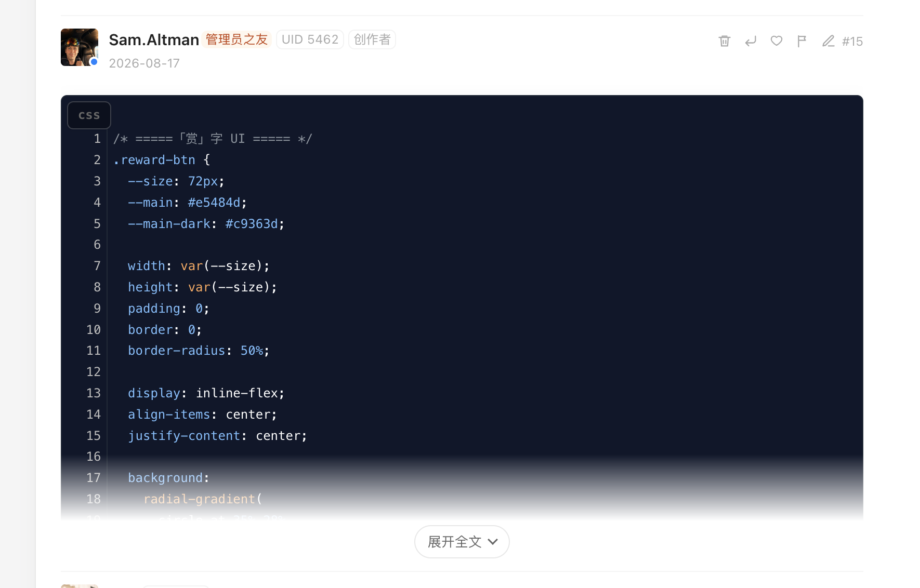This screenshot has width=920, height=588.
Task: Click the .reward-btn selector line
Action: [x=162, y=160]
